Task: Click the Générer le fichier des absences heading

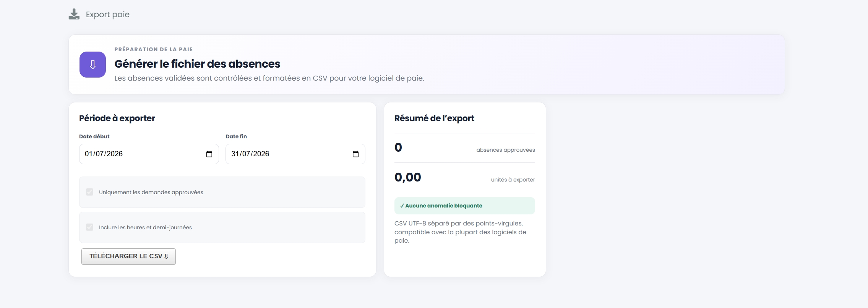Action: pyautogui.click(x=197, y=64)
